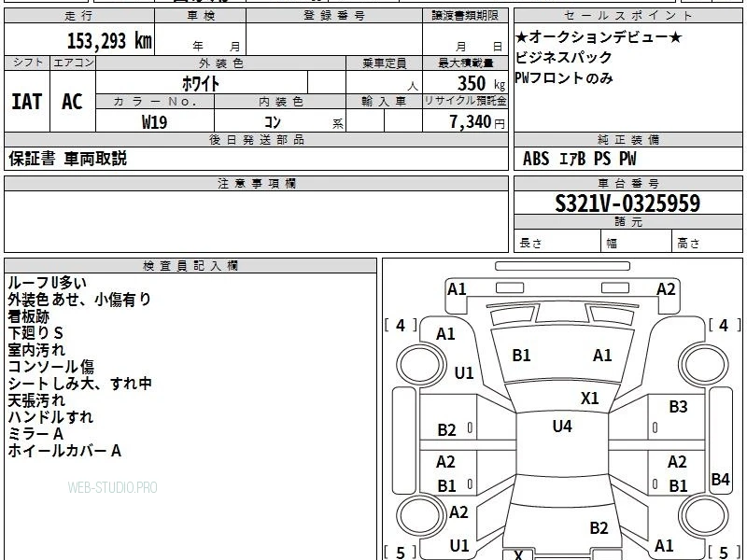Select the note ハンドルすれ
This screenshot has height=560, width=747.
pos(50,417)
